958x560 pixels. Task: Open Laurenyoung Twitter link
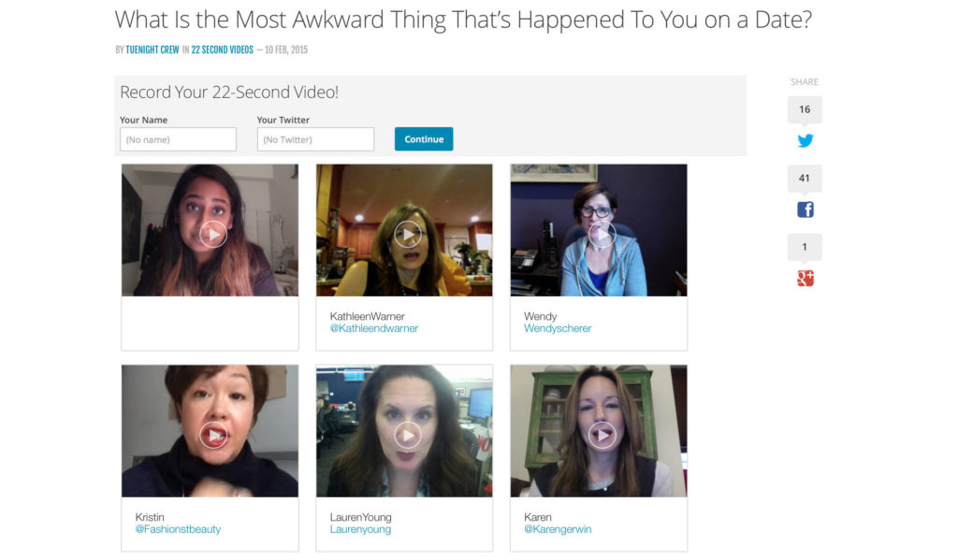[x=360, y=529]
